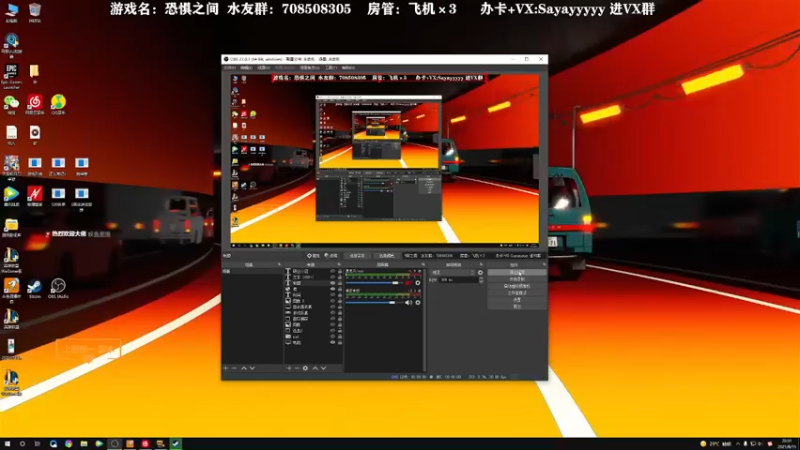800x450 pixels.
Task: Open settings gear for muted microphone channel
Action: pos(417,283)
